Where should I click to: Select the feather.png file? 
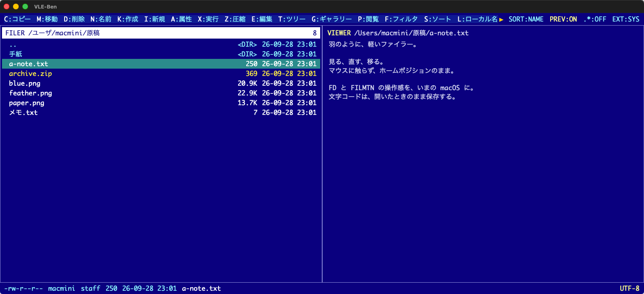[161, 93]
